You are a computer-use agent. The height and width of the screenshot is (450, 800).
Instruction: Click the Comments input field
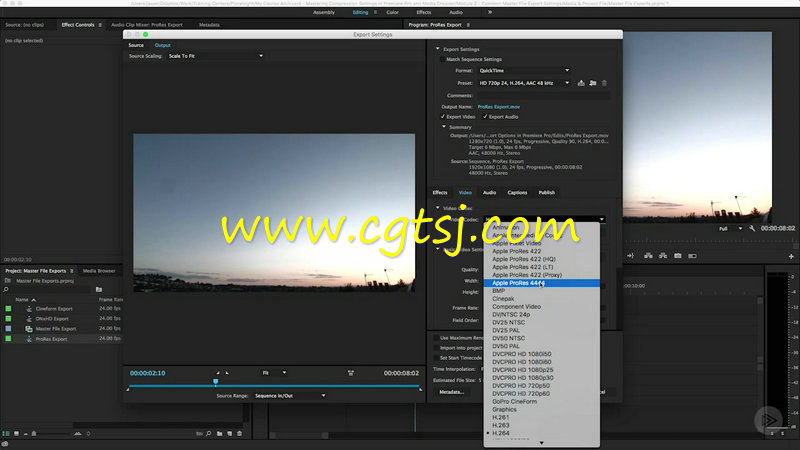click(x=543, y=95)
